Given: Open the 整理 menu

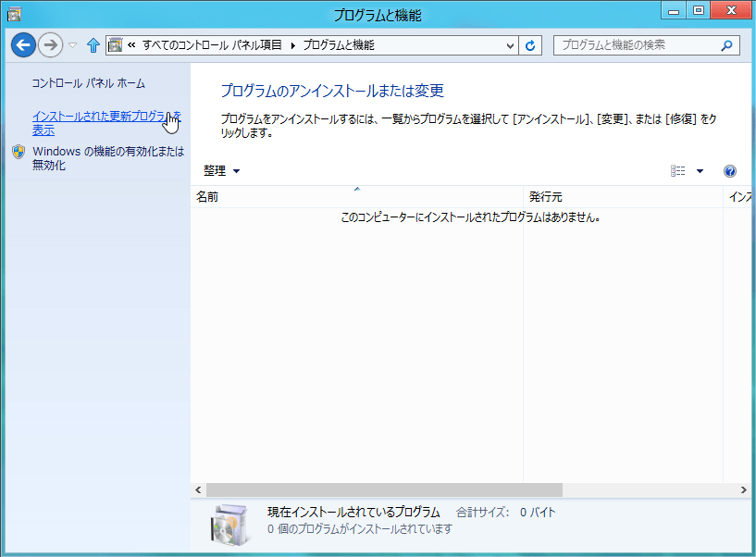Looking at the screenshot, I should click(x=221, y=171).
